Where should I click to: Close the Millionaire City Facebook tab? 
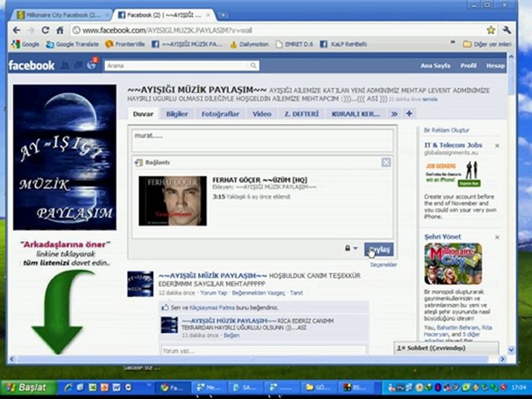click(x=107, y=16)
